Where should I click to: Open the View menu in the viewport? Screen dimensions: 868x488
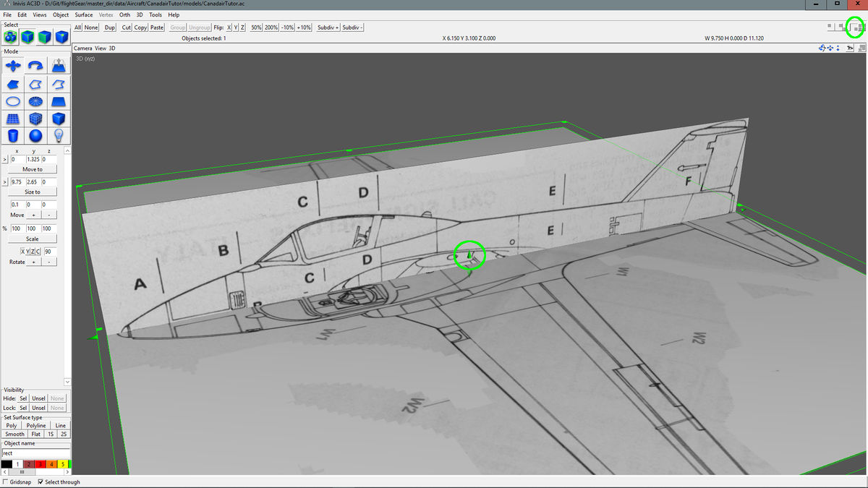pyautogui.click(x=99, y=48)
